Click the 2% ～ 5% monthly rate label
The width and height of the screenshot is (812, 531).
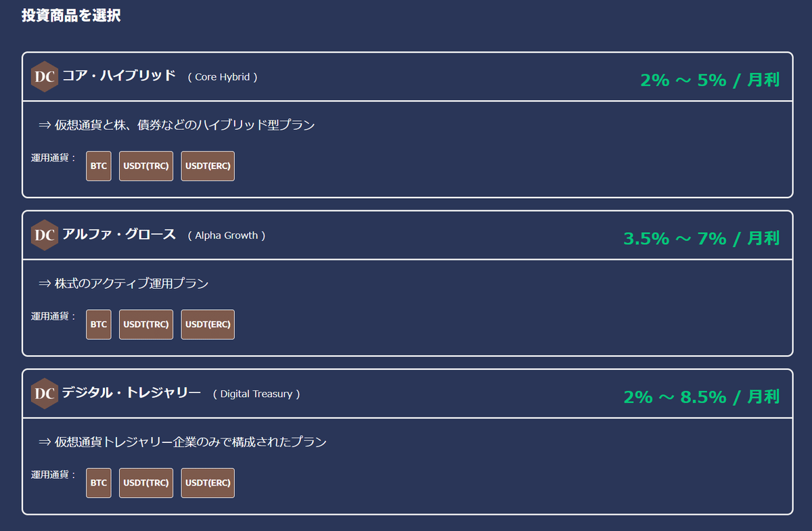point(710,79)
